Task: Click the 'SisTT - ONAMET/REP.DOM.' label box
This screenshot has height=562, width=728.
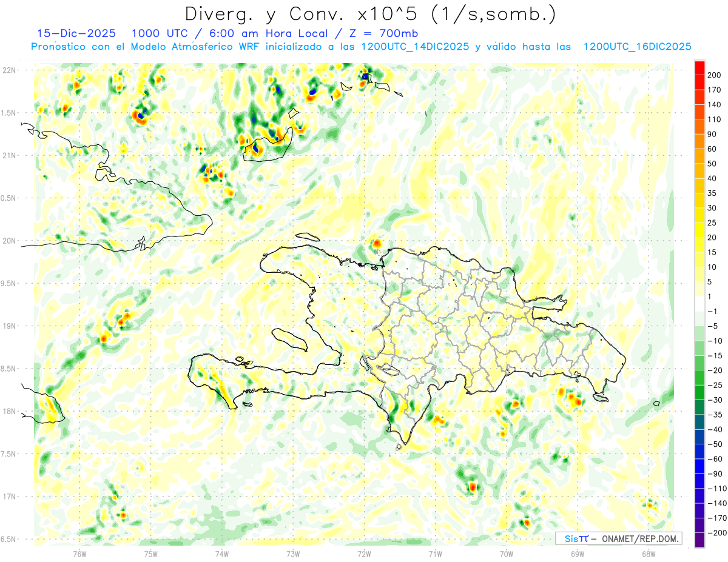Action: [x=618, y=538]
